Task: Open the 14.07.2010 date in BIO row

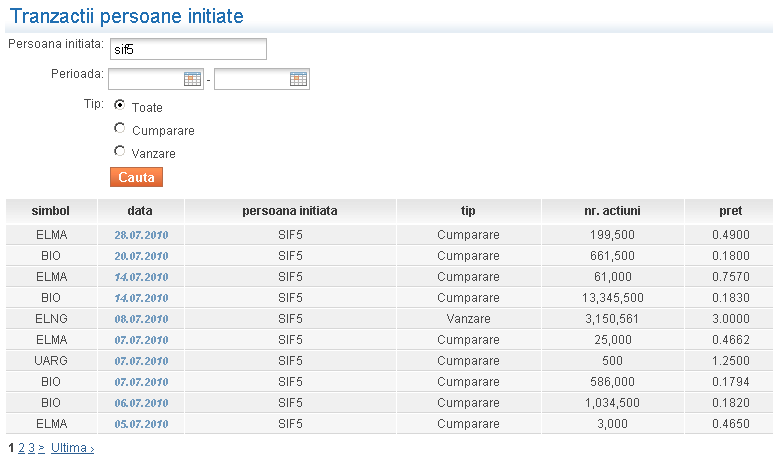Action: (141, 298)
